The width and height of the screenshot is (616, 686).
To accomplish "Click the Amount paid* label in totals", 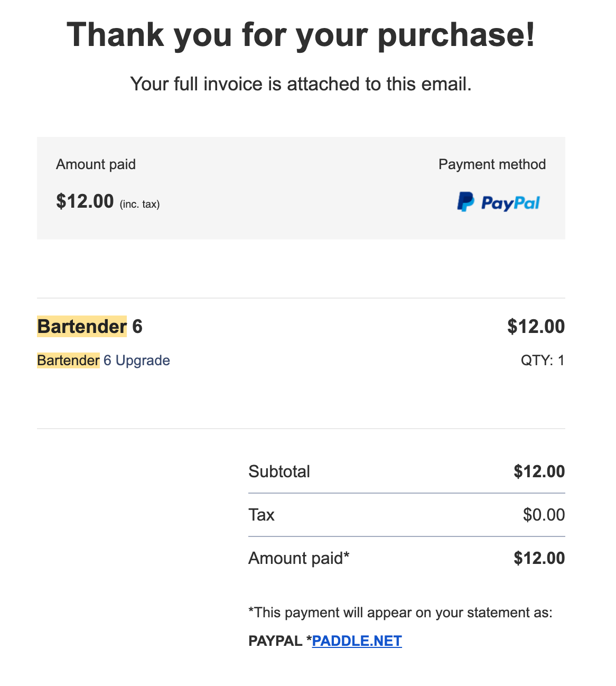I will (x=299, y=558).
